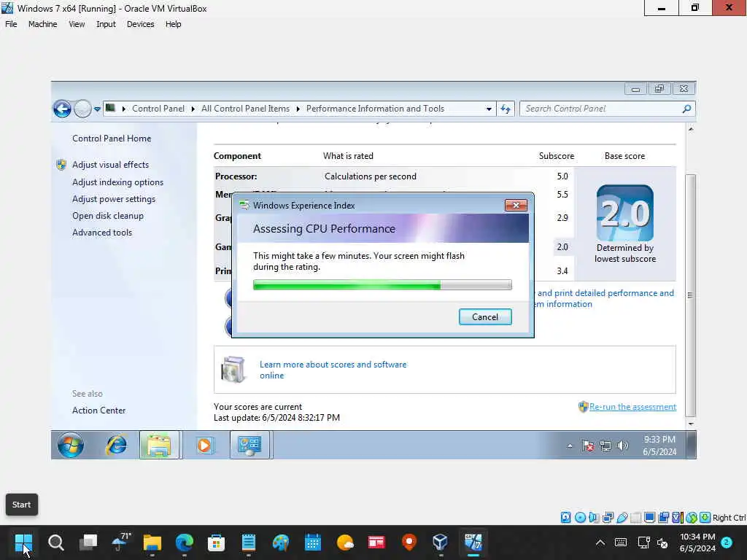The height and width of the screenshot is (560, 747).
Task: Click the CPU assessment progress bar
Action: (x=382, y=285)
